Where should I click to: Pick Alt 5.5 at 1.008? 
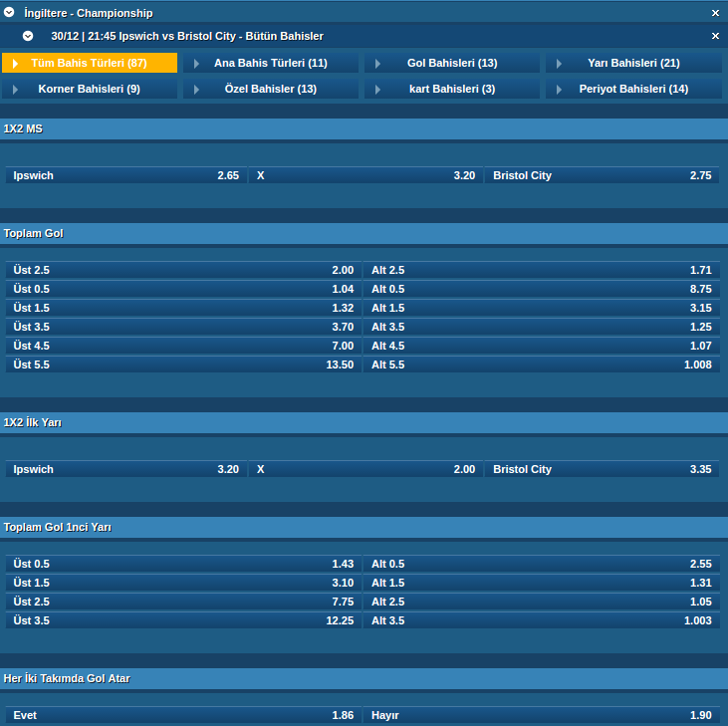pyautogui.click(x=542, y=364)
